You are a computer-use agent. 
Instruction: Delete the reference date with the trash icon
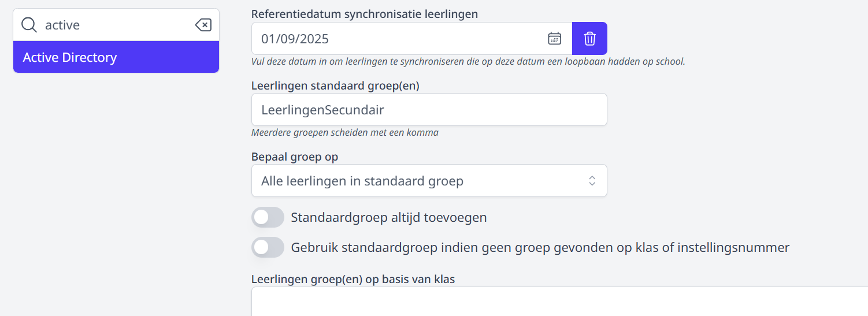pyautogui.click(x=589, y=39)
